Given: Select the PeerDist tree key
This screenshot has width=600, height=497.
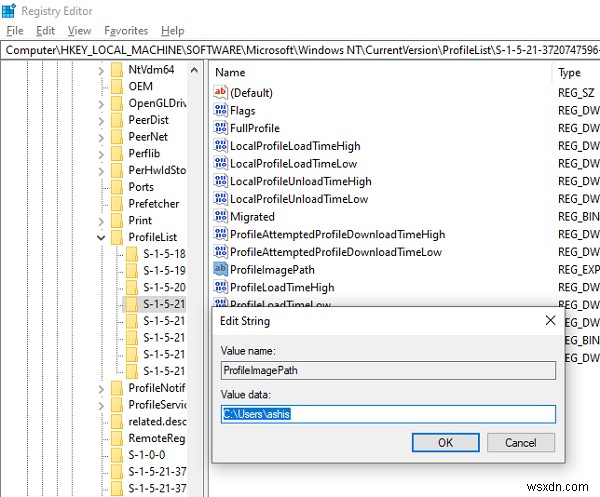Looking at the screenshot, I should pyautogui.click(x=148, y=120).
